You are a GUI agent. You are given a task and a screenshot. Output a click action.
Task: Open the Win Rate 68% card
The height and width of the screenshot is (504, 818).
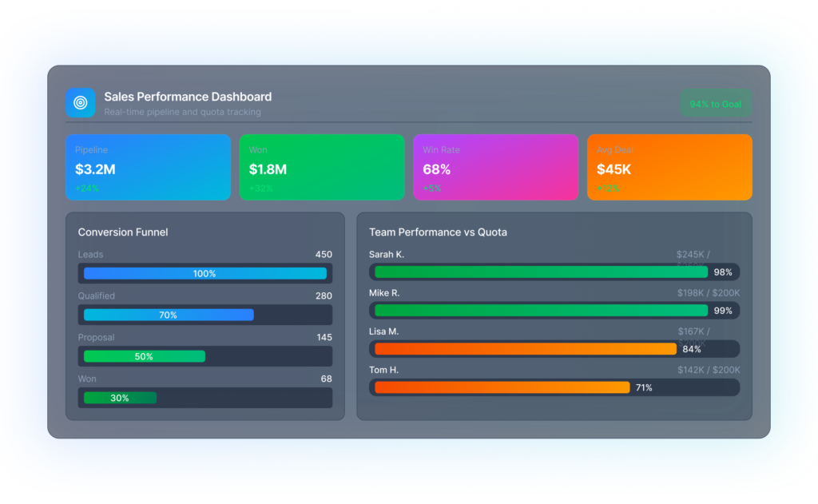tap(495, 167)
